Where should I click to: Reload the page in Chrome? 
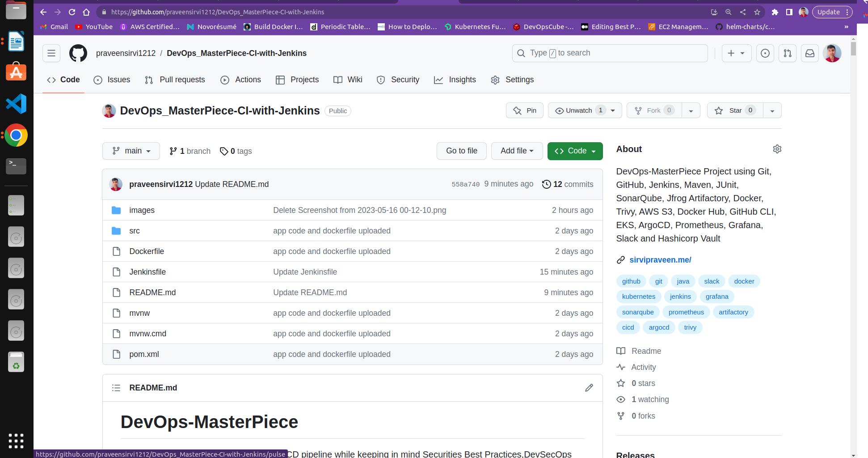[72, 12]
